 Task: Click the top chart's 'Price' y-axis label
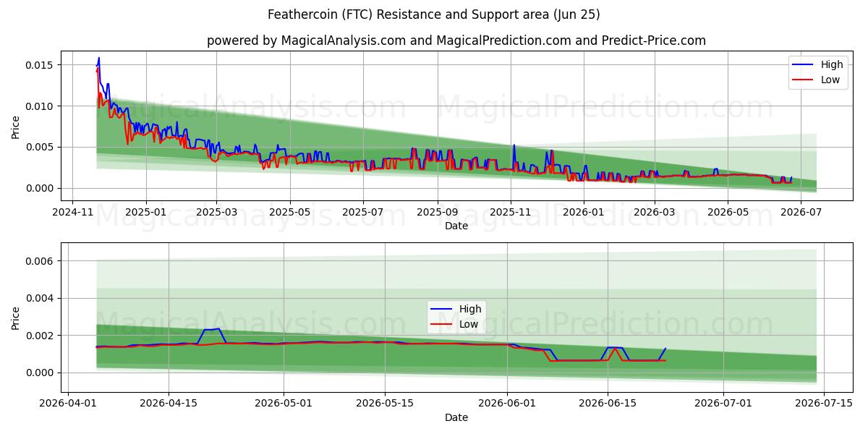click(16, 127)
